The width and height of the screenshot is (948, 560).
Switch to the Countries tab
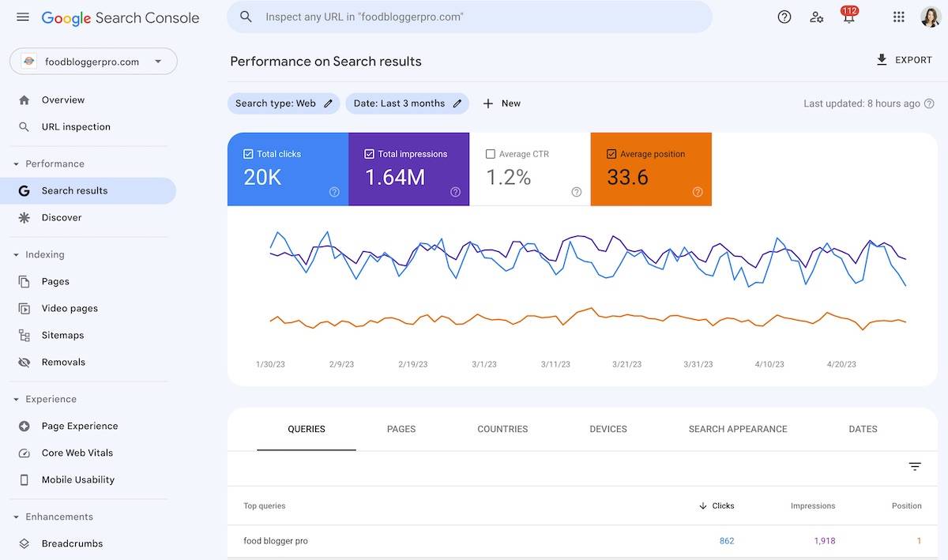502,430
